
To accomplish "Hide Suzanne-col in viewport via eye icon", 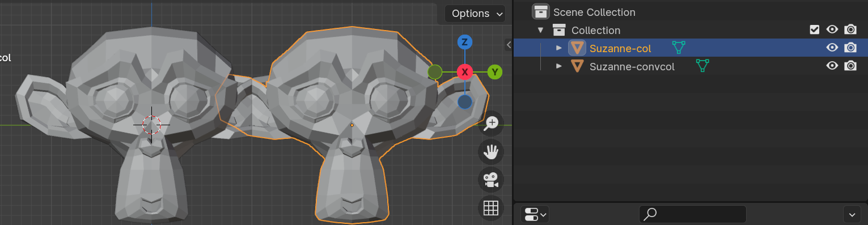I will tap(832, 48).
